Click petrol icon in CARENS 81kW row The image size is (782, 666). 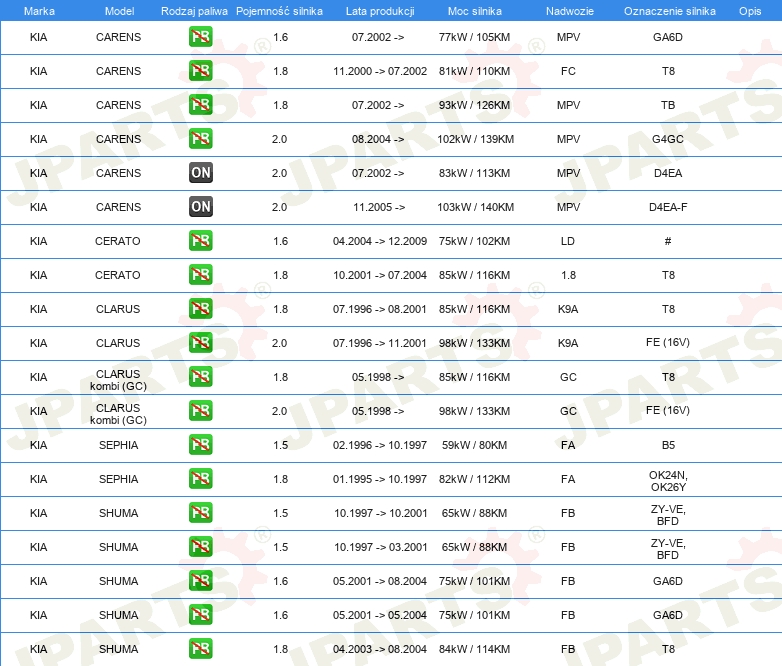click(x=200, y=71)
